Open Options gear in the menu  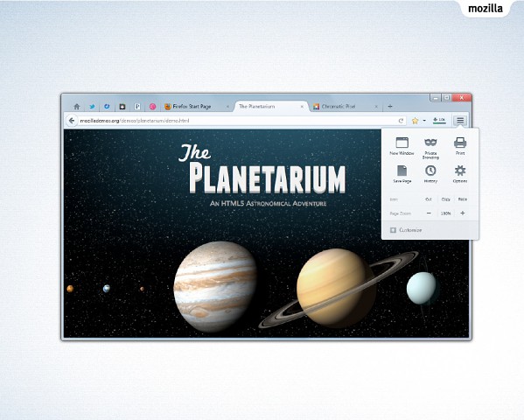tap(460, 174)
